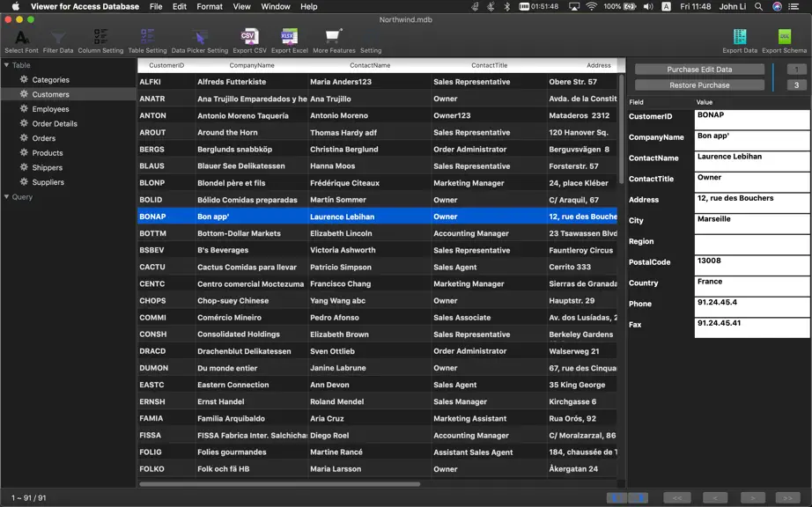Click the Fax field showing 91.24.45.41

[x=752, y=328]
